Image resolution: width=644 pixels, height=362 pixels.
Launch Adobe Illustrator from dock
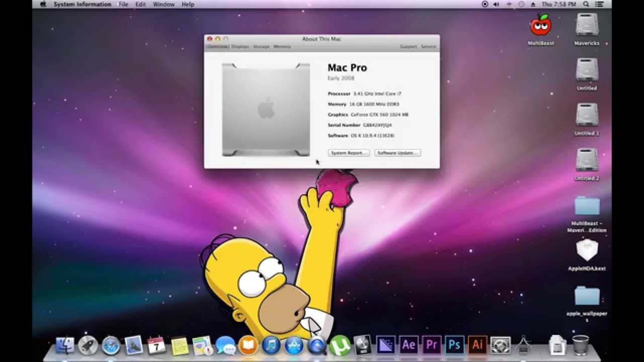[477, 345]
